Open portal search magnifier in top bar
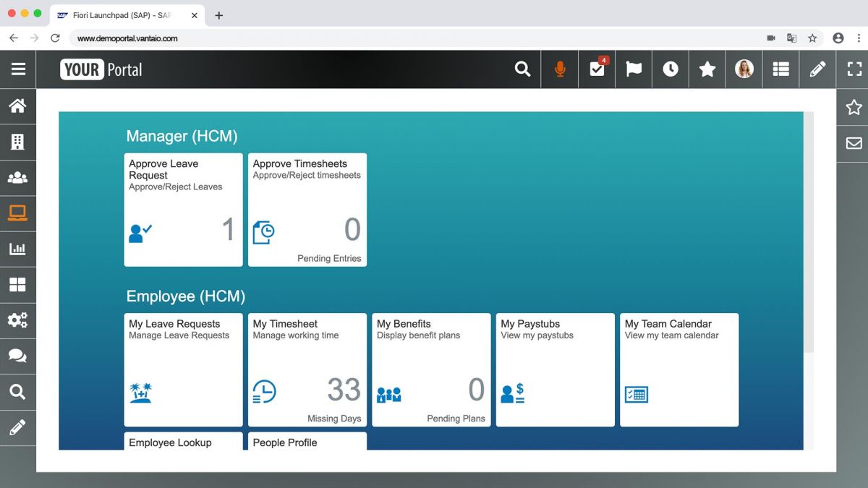 click(522, 69)
